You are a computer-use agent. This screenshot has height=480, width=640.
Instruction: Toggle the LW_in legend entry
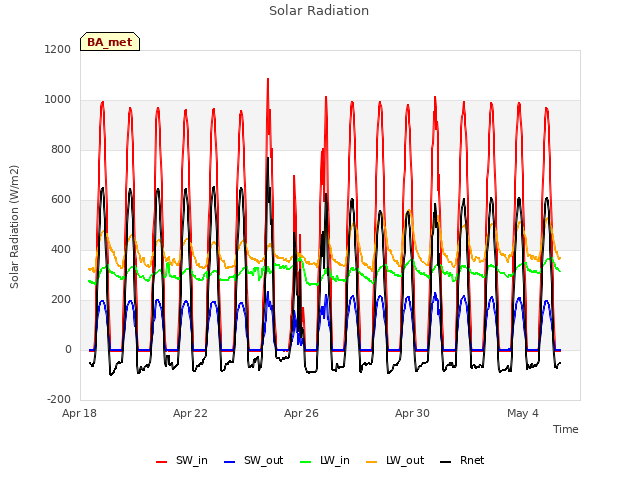tap(325, 461)
